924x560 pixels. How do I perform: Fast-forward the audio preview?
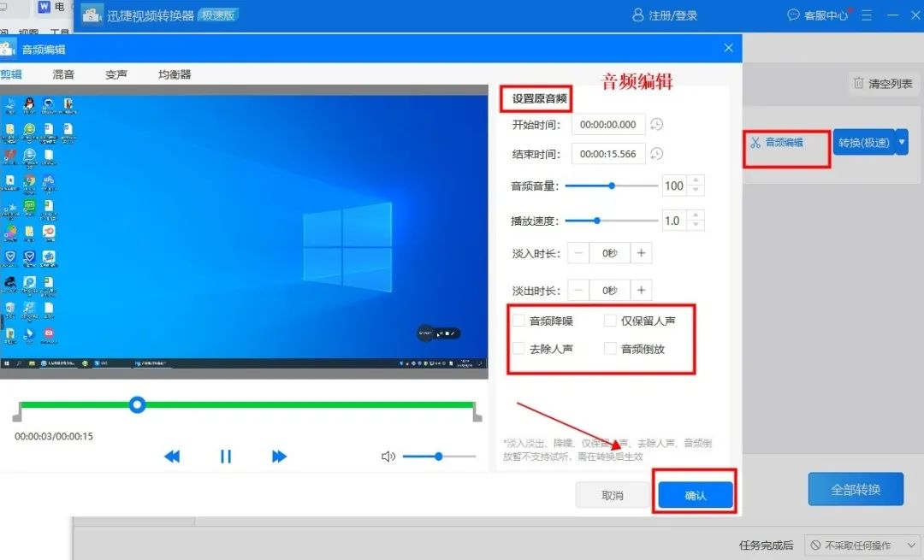coord(279,457)
